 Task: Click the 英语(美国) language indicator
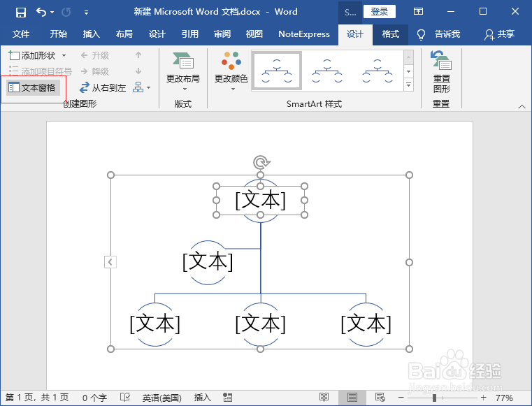click(162, 398)
